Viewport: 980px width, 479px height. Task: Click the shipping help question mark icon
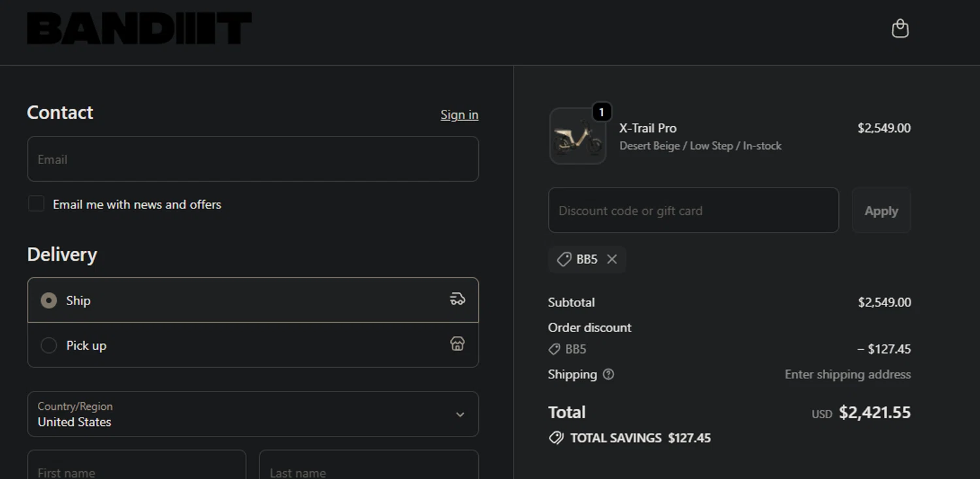click(x=608, y=374)
